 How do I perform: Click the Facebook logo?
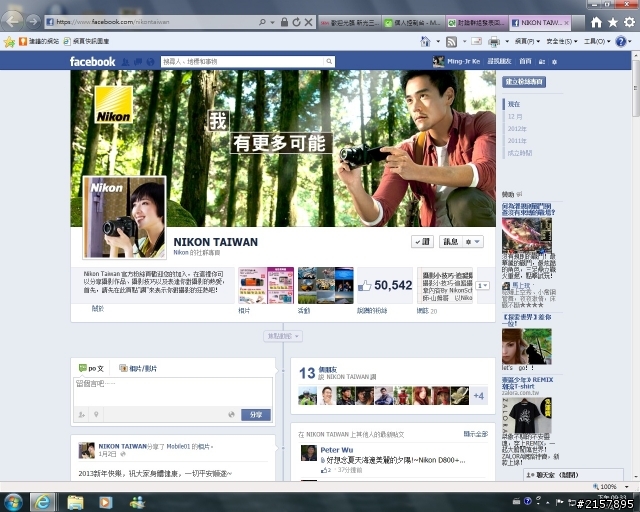(x=92, y=61)
